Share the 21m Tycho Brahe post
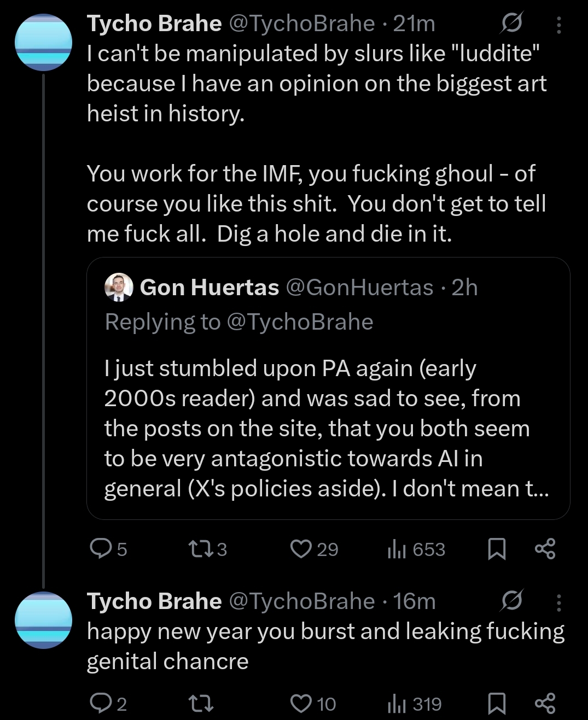The height and width of the screenshot is (720, 588). coord(545,549)
